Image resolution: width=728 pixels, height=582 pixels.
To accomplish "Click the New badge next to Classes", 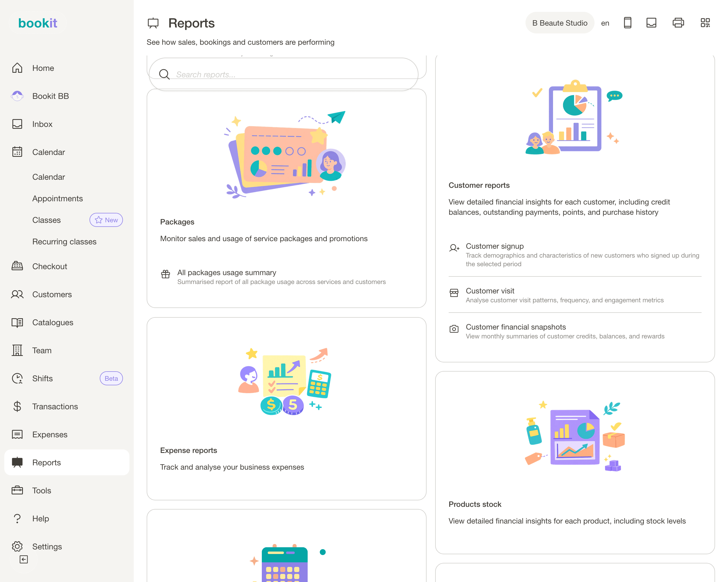I will point(106,220).
